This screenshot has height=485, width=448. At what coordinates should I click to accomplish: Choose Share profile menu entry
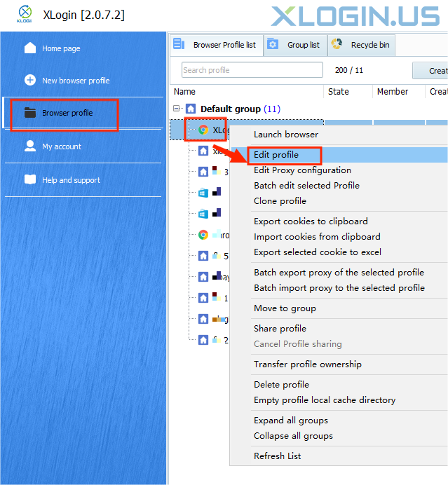click(x=280, y=329)
